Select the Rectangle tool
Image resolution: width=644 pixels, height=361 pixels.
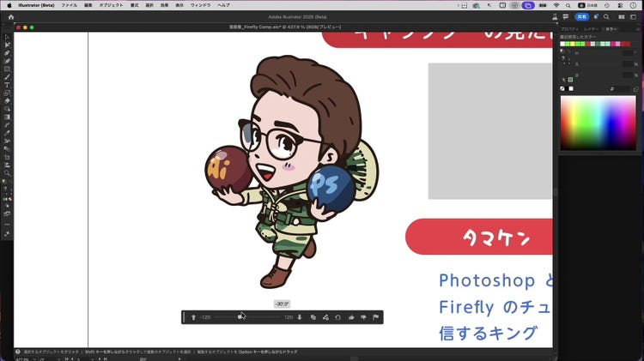click(7, 69)
